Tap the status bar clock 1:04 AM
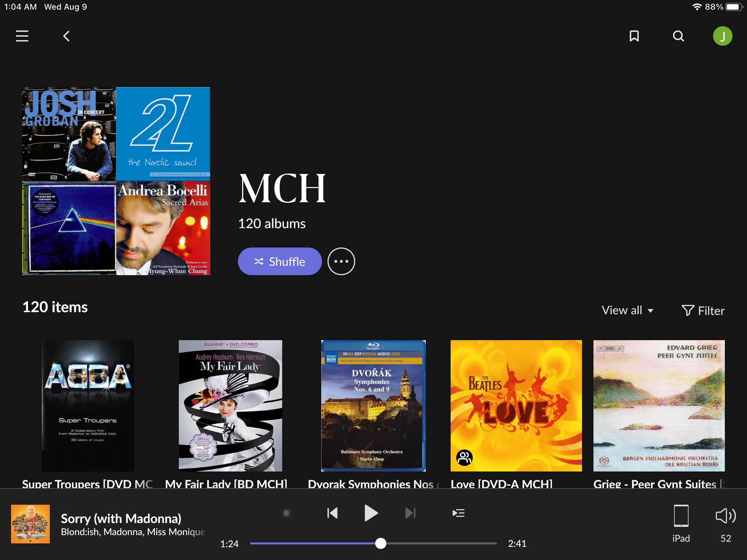747x560 pixels. (x=20, y=7)
